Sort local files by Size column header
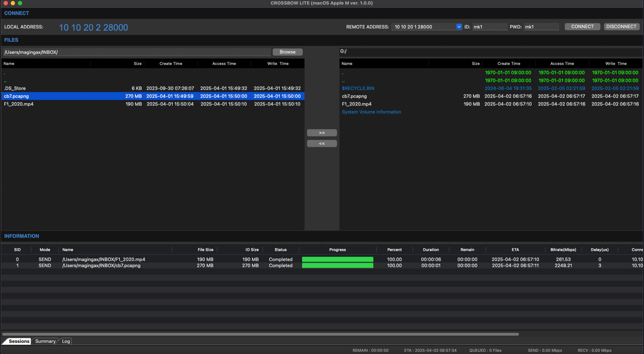 point(137,64)
